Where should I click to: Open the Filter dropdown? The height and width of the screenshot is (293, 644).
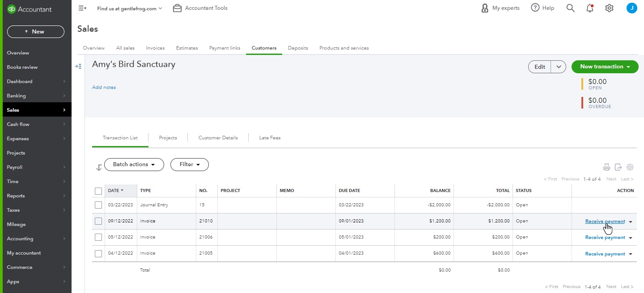[x=190, y=164]
